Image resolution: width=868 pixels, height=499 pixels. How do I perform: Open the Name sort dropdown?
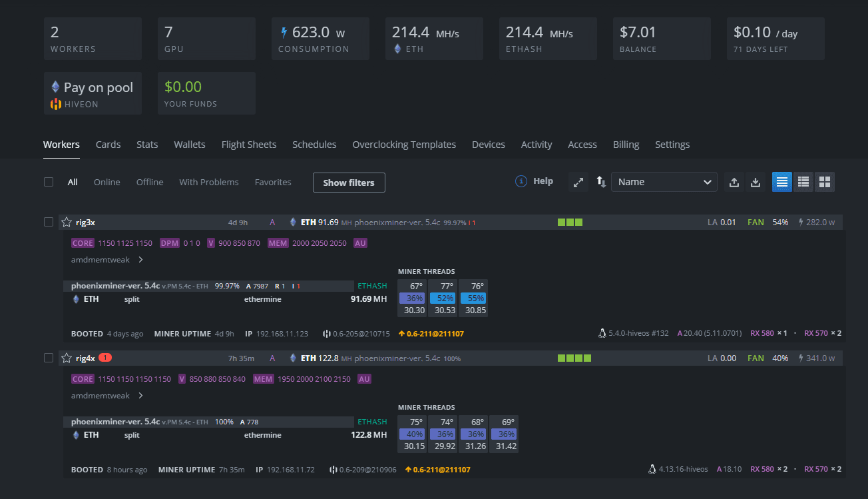664,182
